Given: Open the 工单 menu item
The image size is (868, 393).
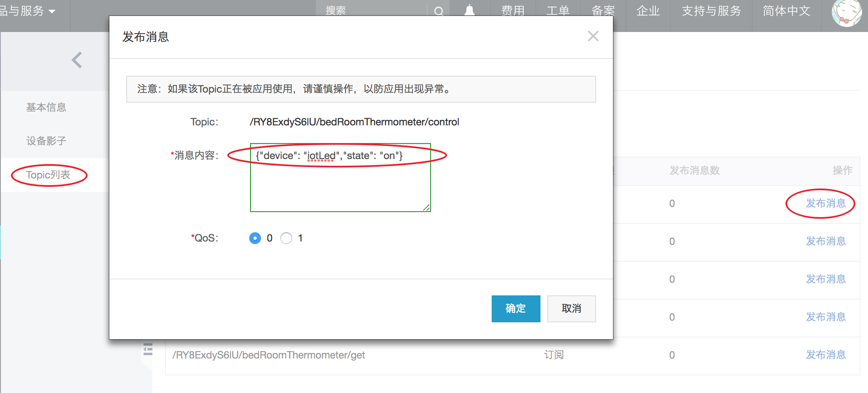Looking at the screenshot, I should [x=558, y=11].
